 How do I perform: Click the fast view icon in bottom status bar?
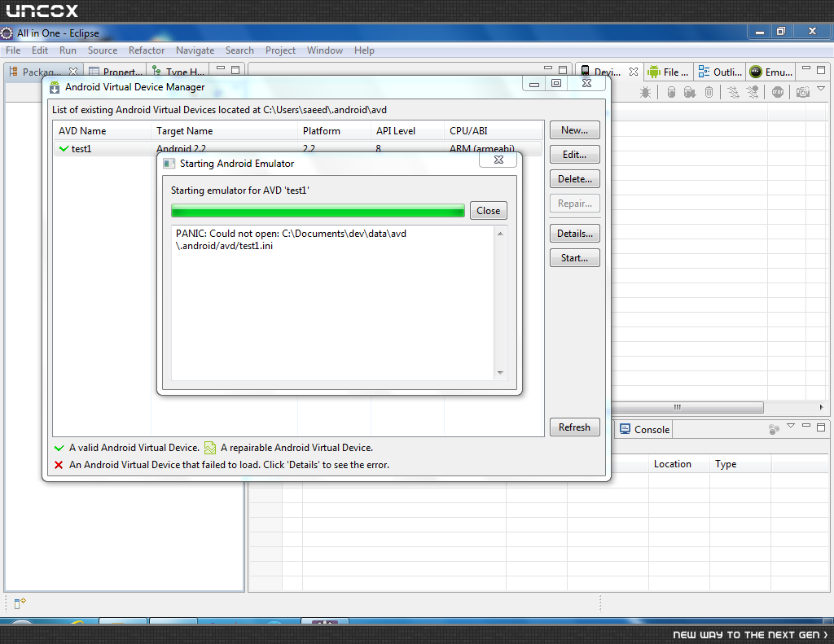click(20, 603)
